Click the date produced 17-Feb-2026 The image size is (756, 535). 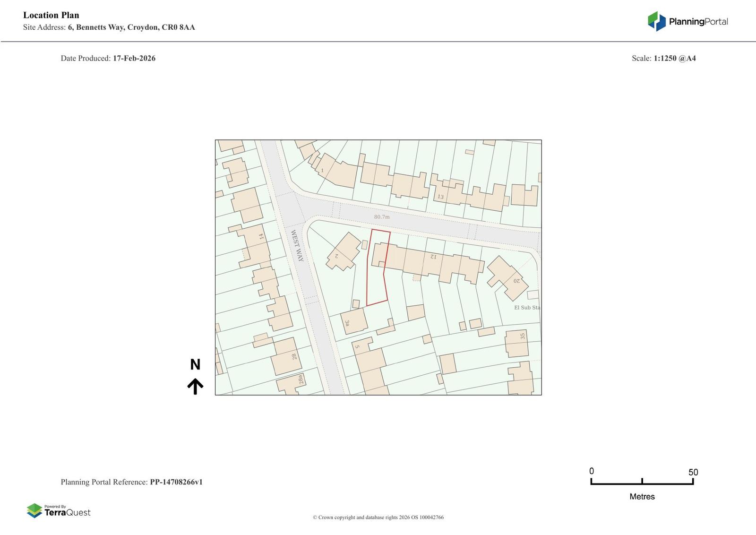point(134,59)
